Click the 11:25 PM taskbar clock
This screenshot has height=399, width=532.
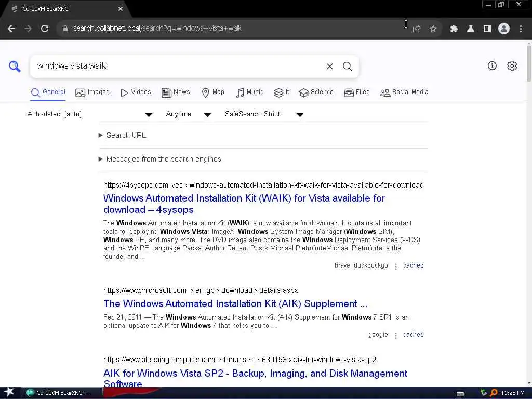(x=513, y=393)
